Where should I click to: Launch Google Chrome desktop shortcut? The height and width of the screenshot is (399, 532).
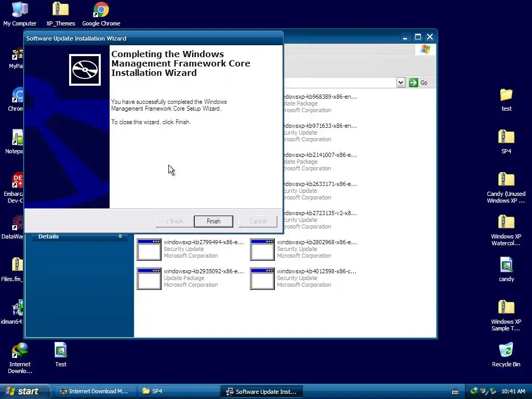click(x=101, y=14)
